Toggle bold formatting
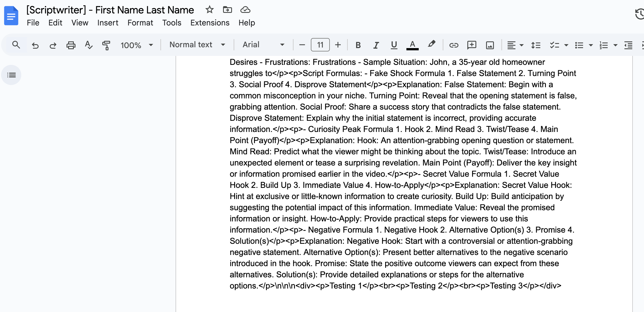Viewport: 644px width, 312px height. click(x=358, y=45)
